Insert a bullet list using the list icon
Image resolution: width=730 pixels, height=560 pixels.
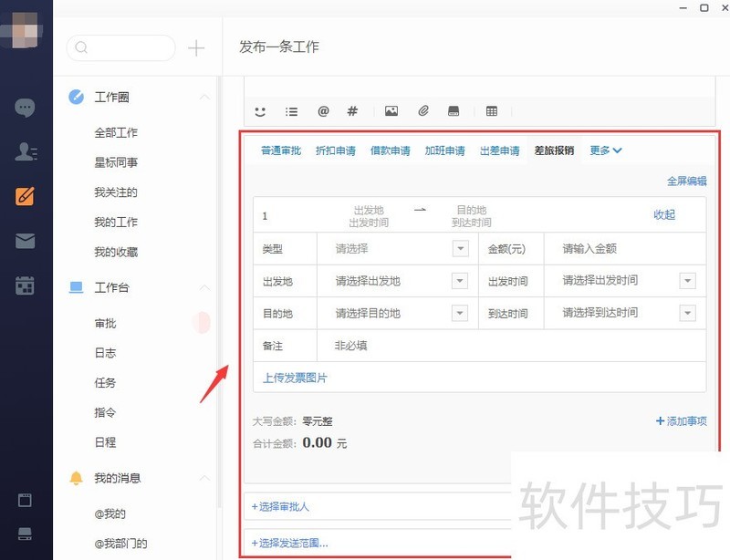pos(291,111)
